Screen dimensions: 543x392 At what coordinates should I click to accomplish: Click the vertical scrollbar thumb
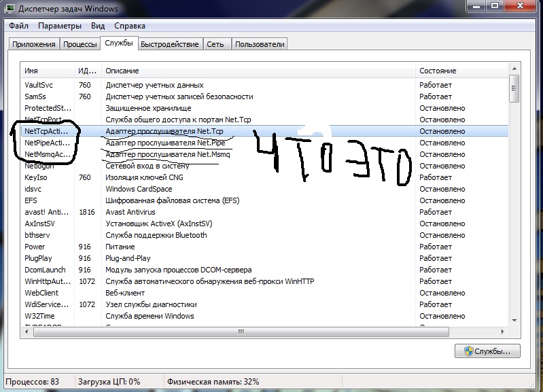pyautogui.click(x=514, y=88)
